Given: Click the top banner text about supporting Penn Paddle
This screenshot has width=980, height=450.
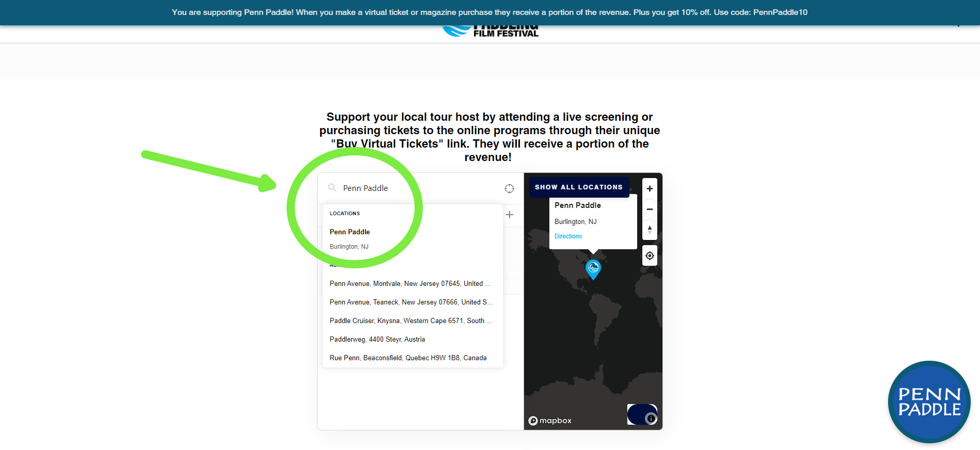Looking at the screenshot, I should pos(489,12).
